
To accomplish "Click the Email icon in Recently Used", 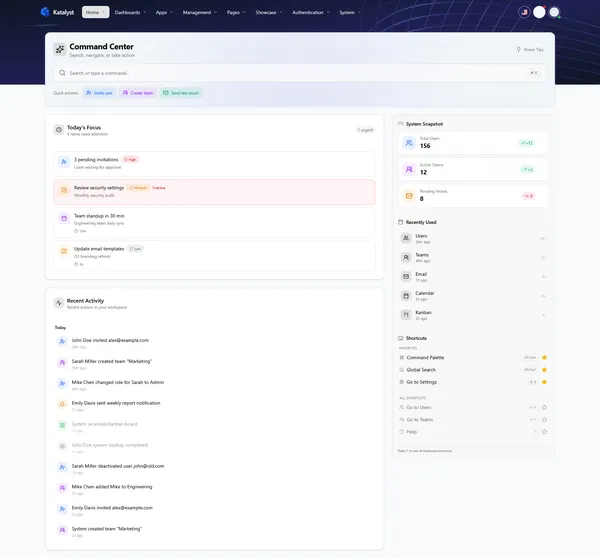I will (406, 276).
